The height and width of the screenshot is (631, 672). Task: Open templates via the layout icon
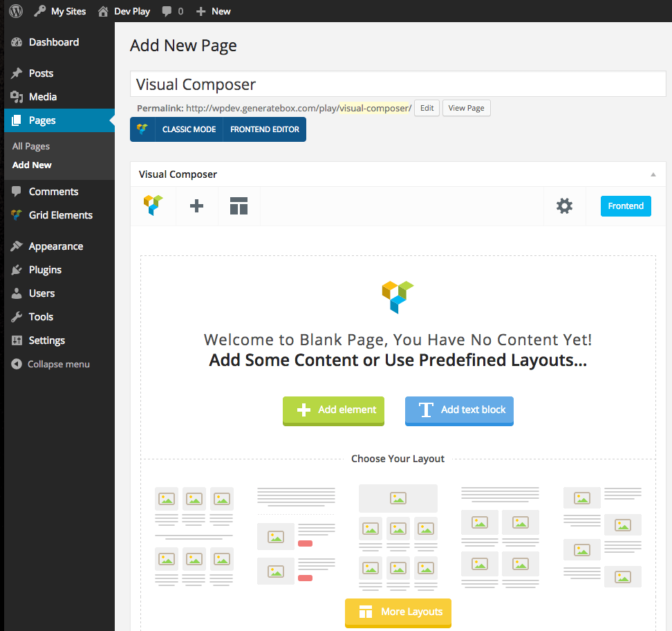239,205
